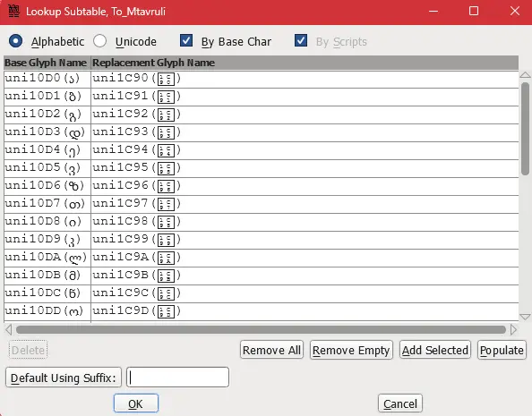This screenshot has width=532, height=416.
Task: Select the uni10D9 base glyph cell
Action: [x=47, y=240]
